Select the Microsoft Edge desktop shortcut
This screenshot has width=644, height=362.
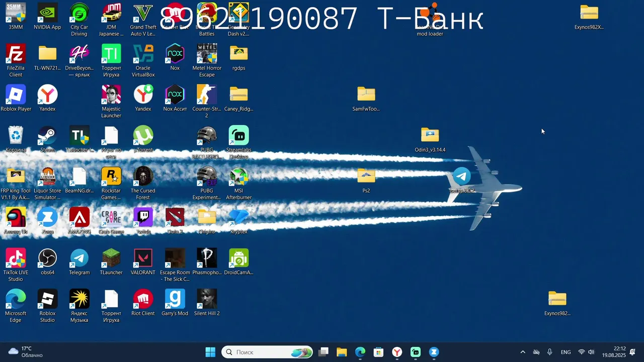(16, 299)
